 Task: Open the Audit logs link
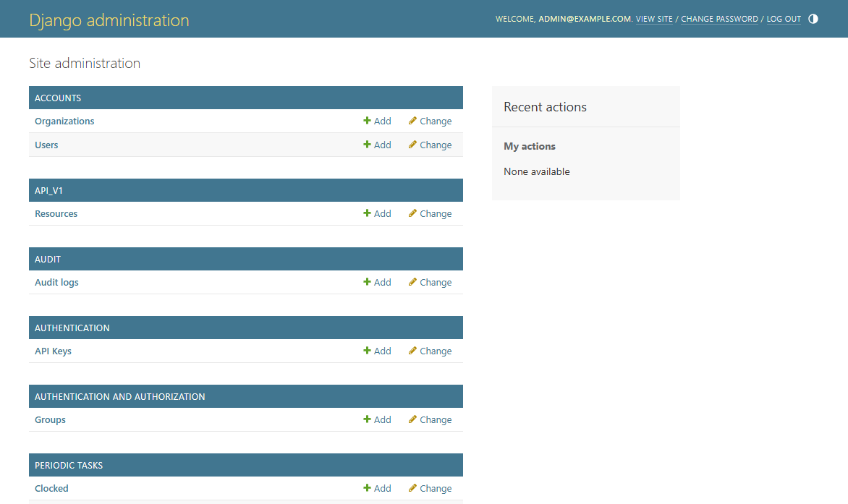56,283
